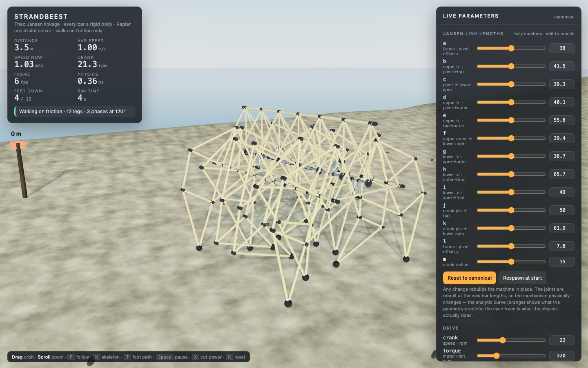Change the crank speed rpm slider
588x368 pixels.
pyautogui.click(x=511, y=340)
